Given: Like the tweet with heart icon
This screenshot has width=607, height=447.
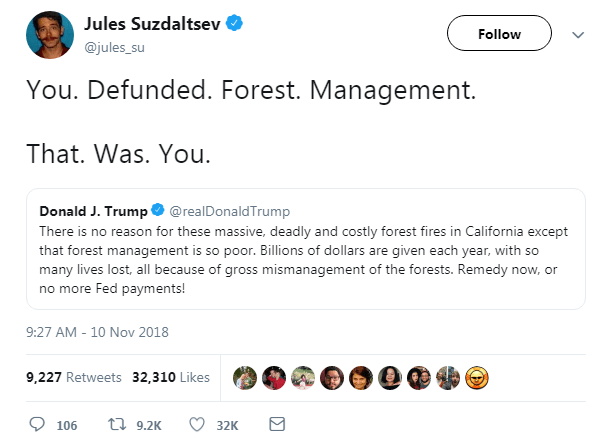Looking at the screenshot, I should (196, 425).
